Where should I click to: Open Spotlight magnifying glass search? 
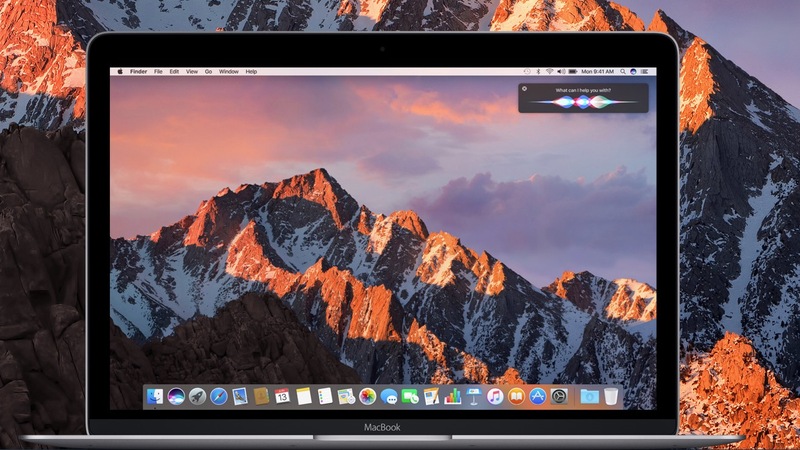click(623, 72)
